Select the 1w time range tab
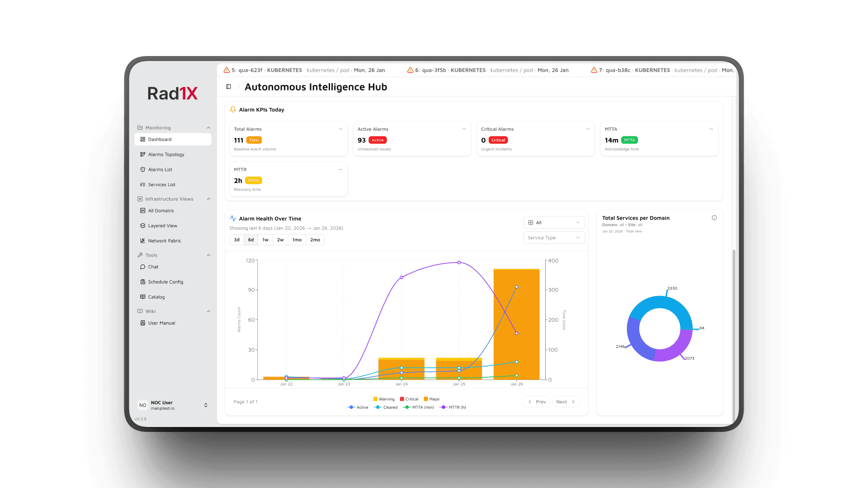 click(265, 240)
